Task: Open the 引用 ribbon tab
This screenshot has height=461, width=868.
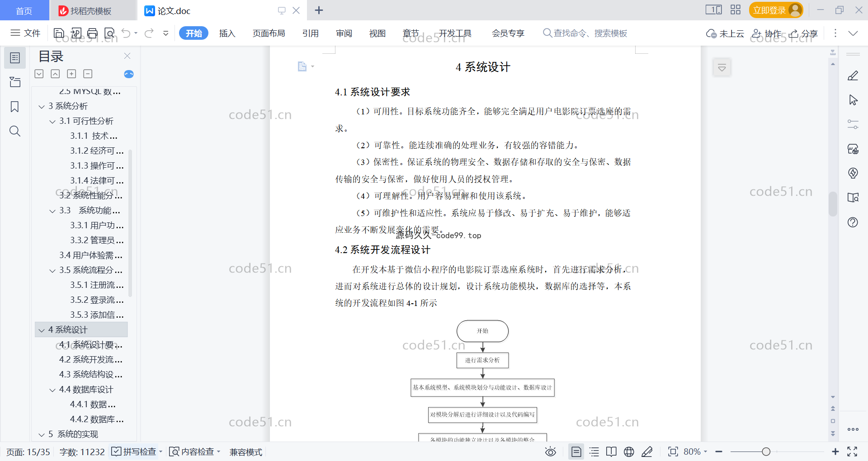Action: [x=310, y=33]
